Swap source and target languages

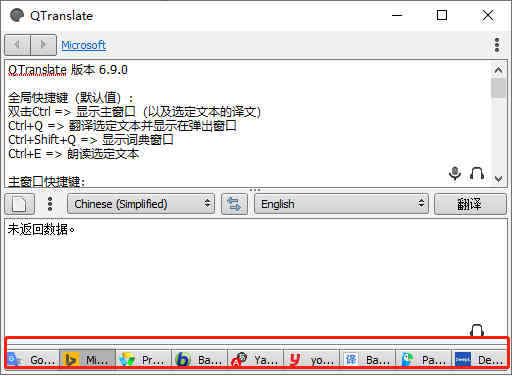[x=234, y=204]
